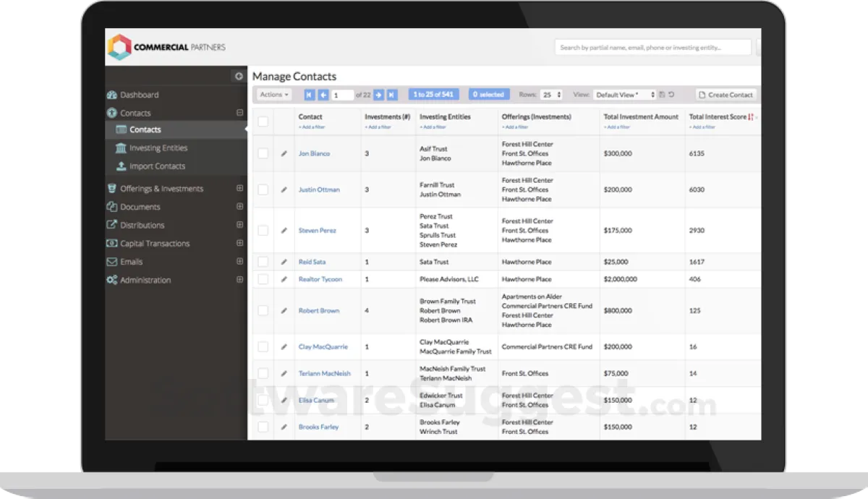Expand the Emails section
Viewport: 868px width, 499px height.
tap(239, 262)
